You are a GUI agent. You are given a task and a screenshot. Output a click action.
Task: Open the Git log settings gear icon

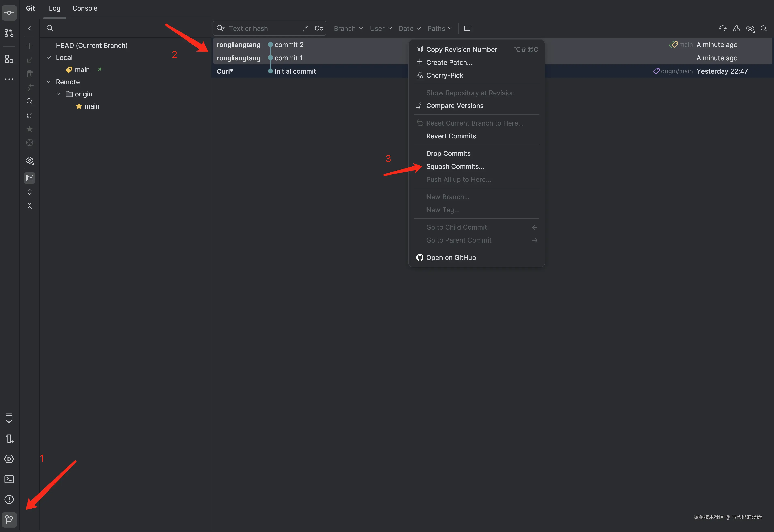(x=30, y=161)
